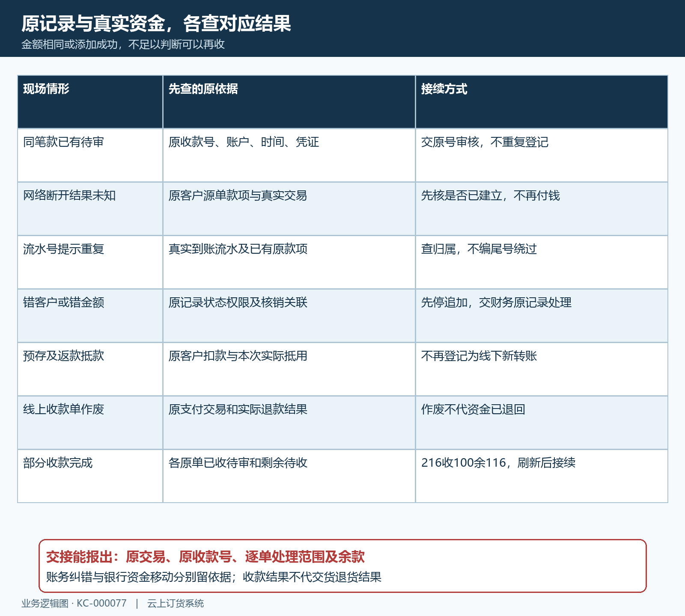Click the 先查的原依据 column header

(x=289, y=102)
